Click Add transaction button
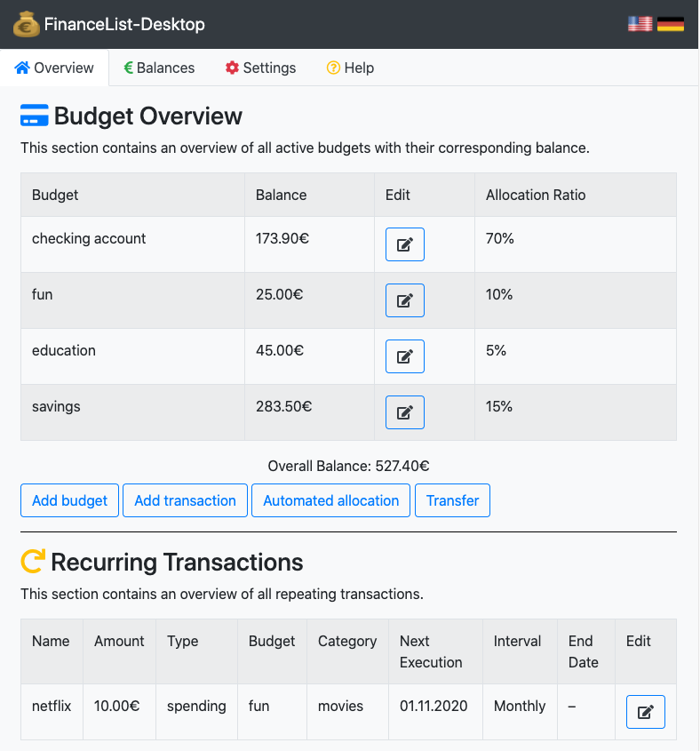700x751 pixels. tap(185, 500)
